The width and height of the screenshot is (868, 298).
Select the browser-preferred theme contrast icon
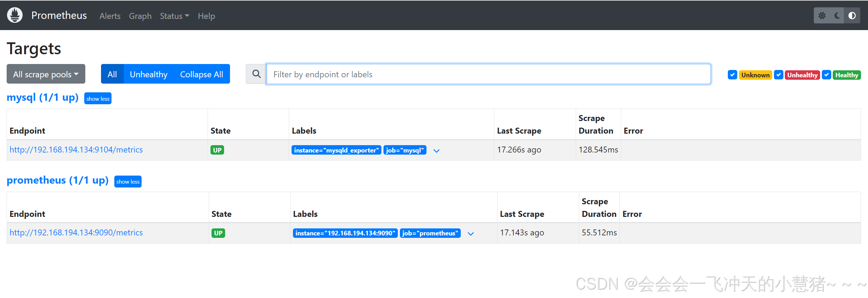click(852, 16)
